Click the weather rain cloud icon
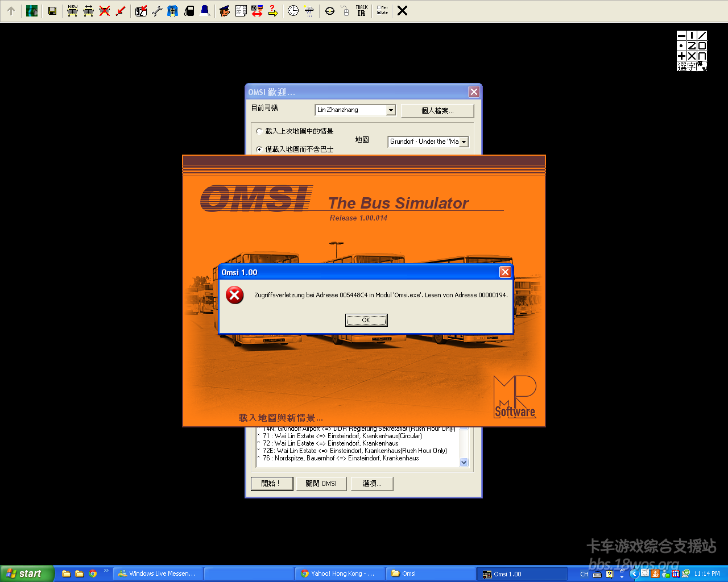The image size is (728, 582). click(x=309, y=11)
